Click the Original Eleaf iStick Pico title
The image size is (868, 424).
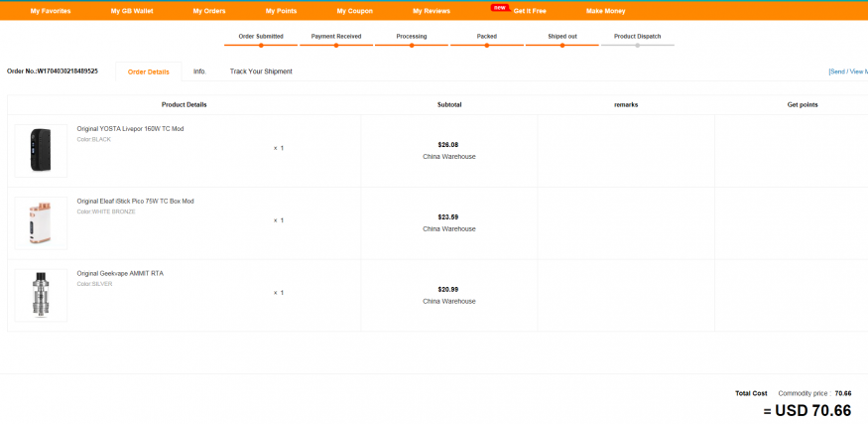coord(135,202)
